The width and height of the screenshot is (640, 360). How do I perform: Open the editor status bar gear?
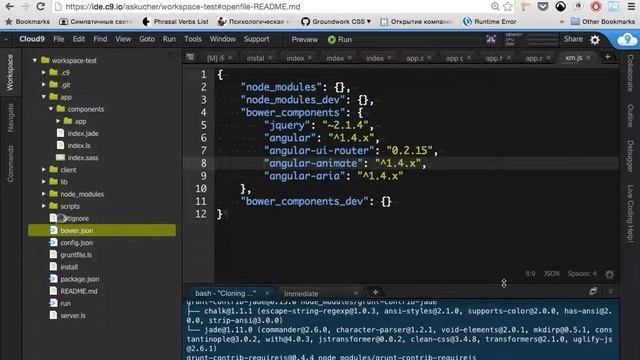609,274
